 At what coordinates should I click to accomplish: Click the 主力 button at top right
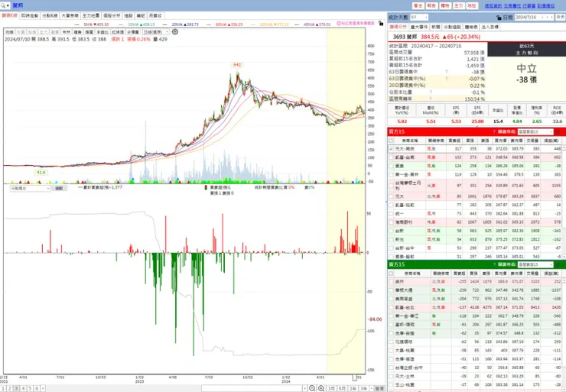click(x=458, y=6)
